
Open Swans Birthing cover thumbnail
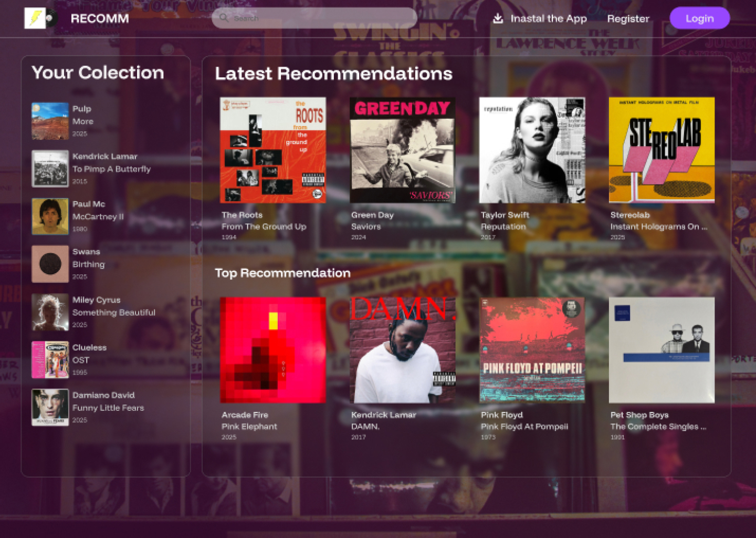(x=50, y=264)
